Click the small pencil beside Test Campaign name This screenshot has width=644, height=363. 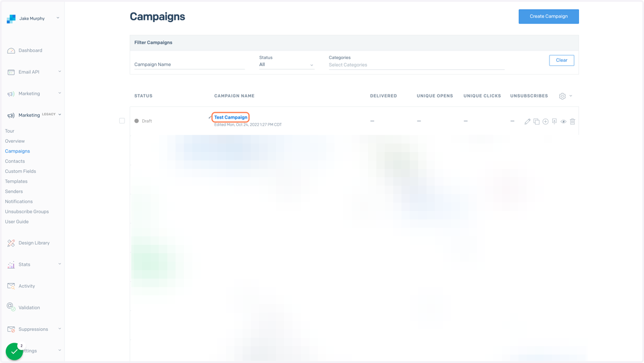210,117
